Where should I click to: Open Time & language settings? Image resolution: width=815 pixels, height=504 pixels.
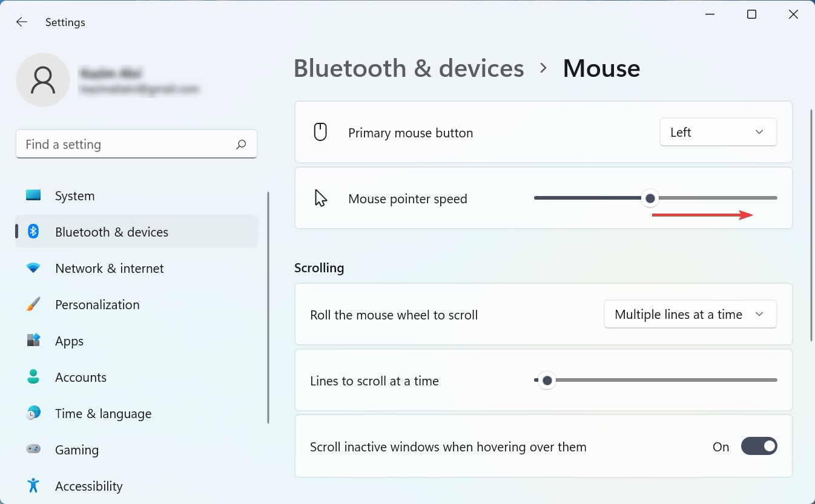coord(33,413)
